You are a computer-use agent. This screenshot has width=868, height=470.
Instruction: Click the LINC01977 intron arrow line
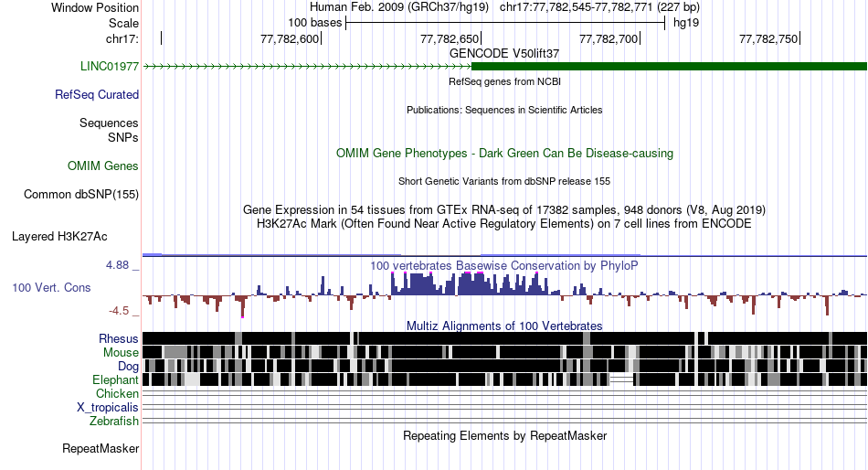pyautogui.click(x=307, y=67)
